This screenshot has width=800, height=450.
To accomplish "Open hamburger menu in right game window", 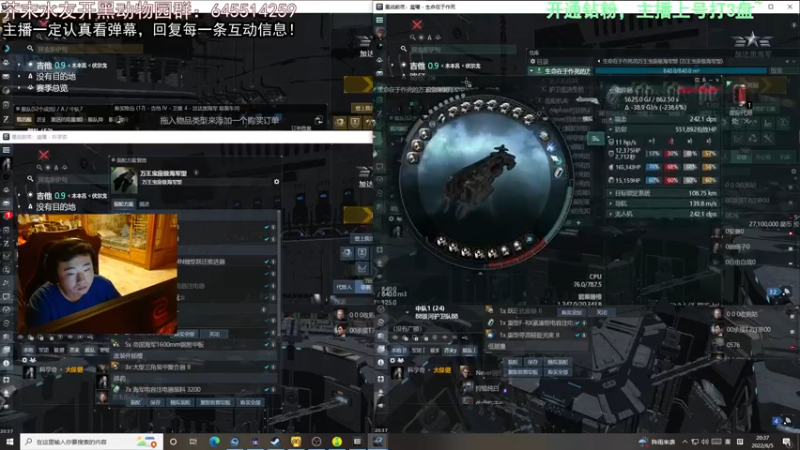I will click(380, 20).
